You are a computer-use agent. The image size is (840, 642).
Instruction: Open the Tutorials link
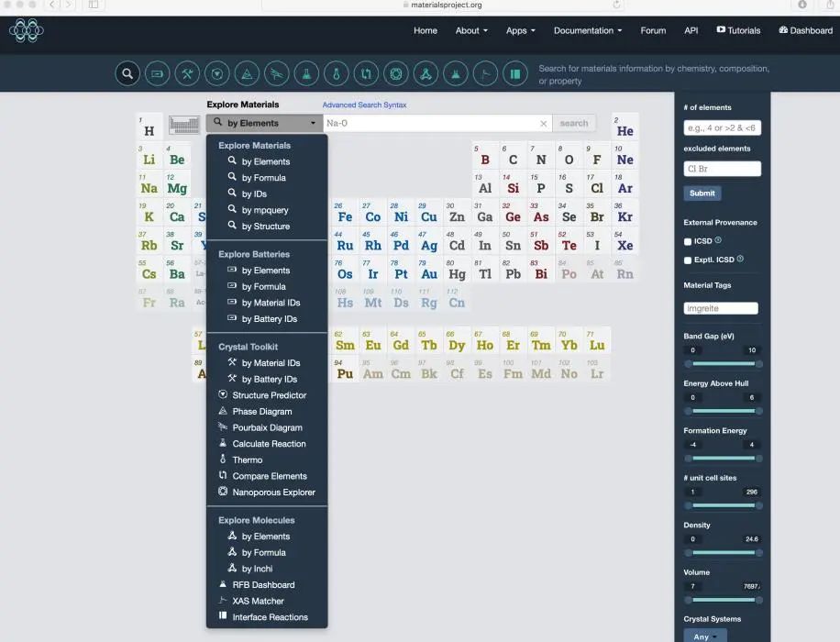(x=739, y=30)
